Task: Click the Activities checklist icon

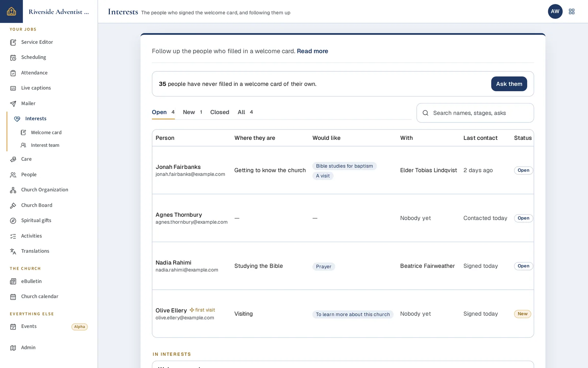Action: [13, 236]
